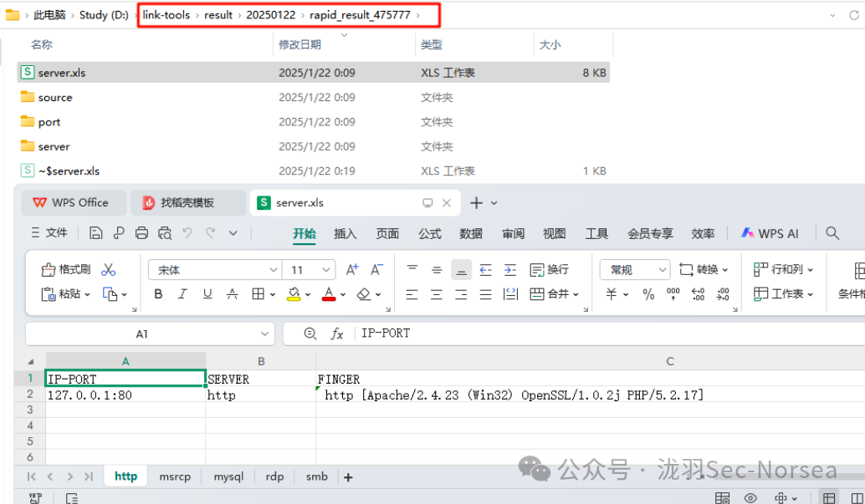
Task: Toggle bold formatting in the ribbon
Action: click(158, 294)
